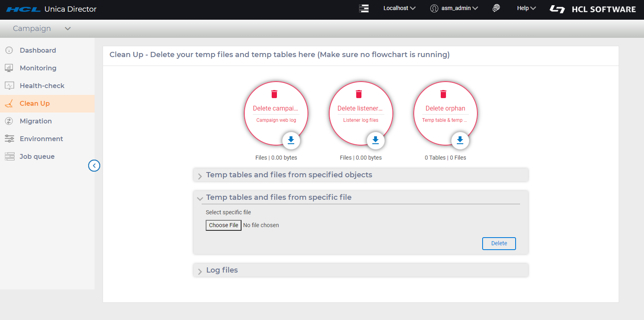Click the globe language icon

click(496, 8)
